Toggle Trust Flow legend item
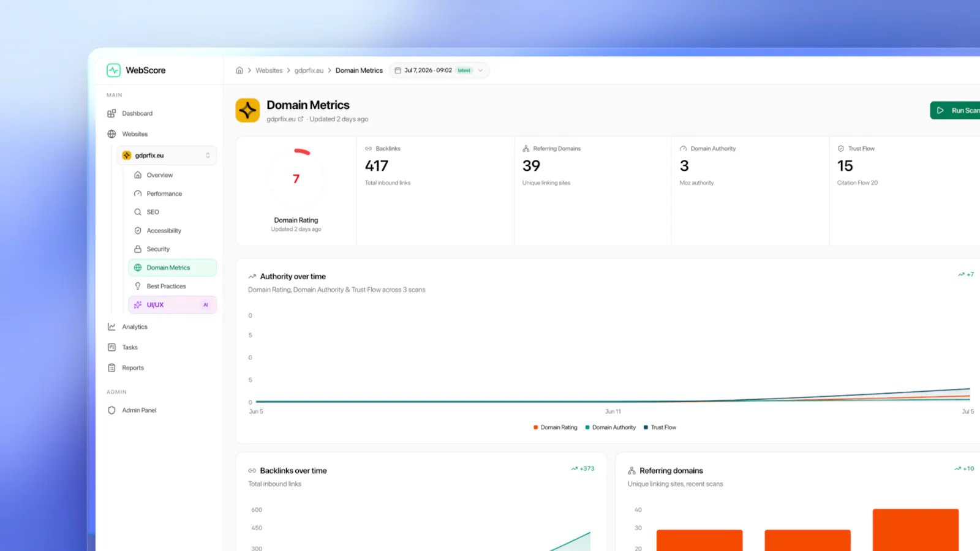 [660, 427]
